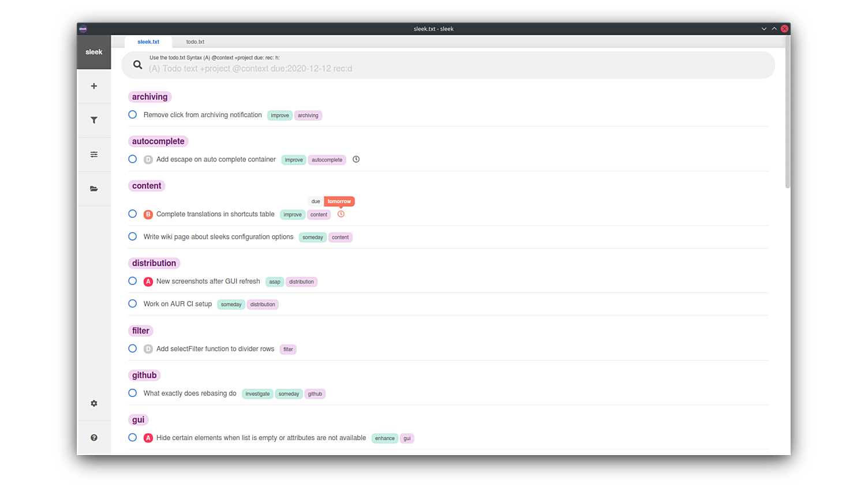
Task: Maximize window with title bar up chevron
Action: point(775,29)
